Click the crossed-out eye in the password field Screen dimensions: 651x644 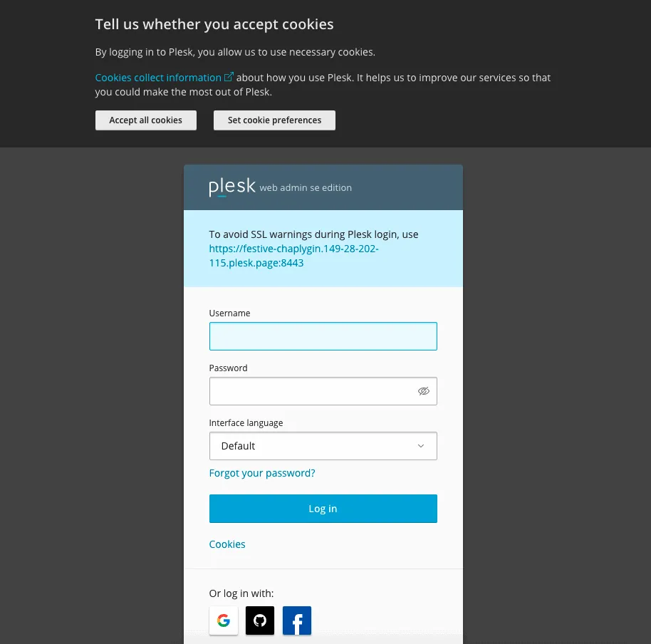423,390
